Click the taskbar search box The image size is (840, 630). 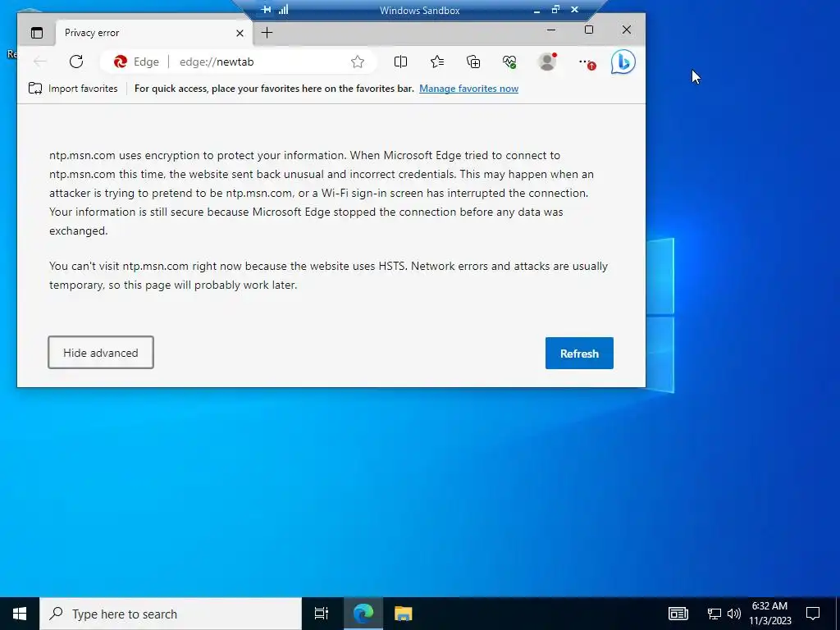click(x=171, y=614)
